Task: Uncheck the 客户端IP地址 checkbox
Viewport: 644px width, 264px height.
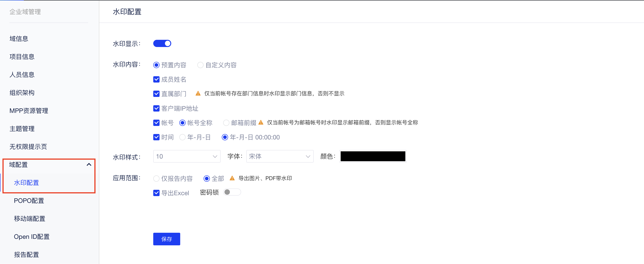Action: click(x=156, y=108)
